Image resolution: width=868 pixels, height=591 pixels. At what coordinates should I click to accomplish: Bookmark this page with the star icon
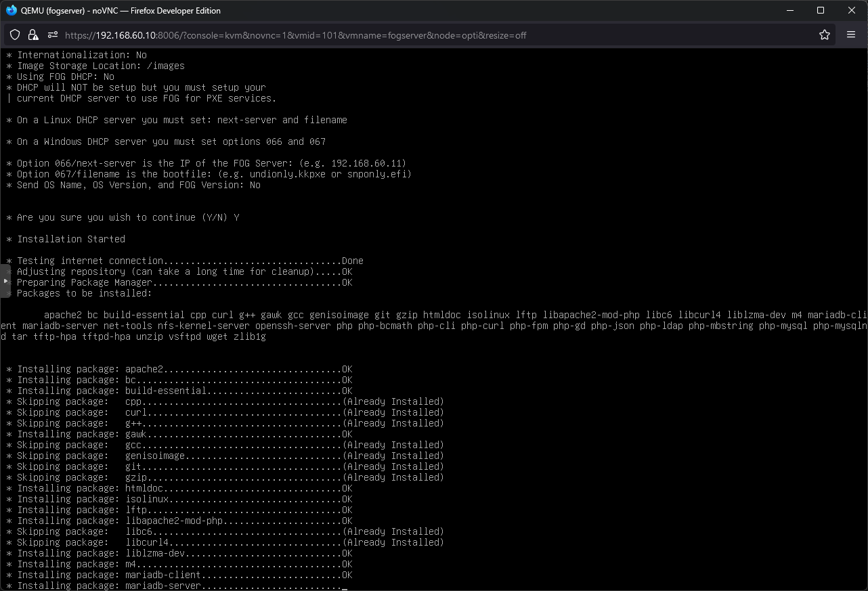[x=824, y=35]
